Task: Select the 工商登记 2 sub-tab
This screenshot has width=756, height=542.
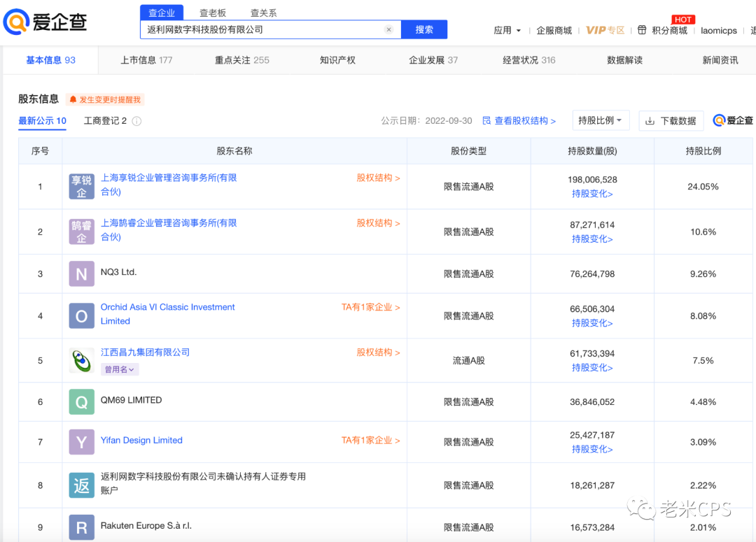Action: 105,121
